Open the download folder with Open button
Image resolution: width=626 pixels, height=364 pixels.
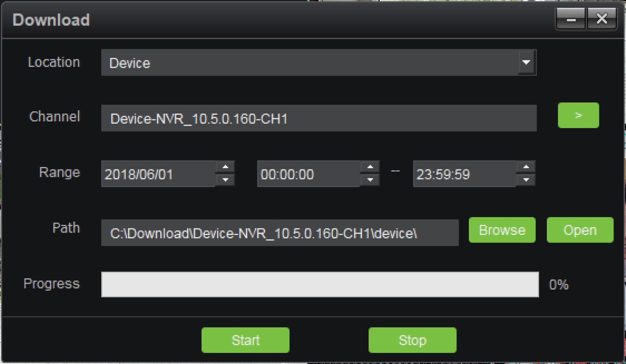580,230
